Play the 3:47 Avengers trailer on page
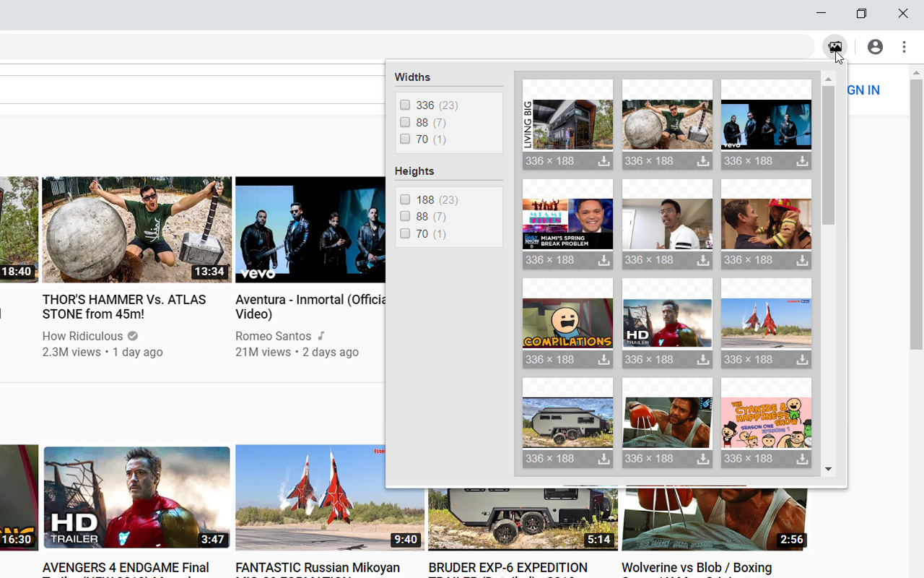The height and width of the screenshot is (578, 924). (136, 498)
